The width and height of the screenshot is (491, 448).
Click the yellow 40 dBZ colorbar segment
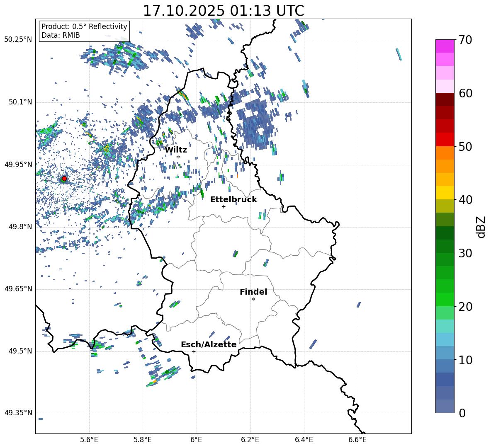pos(445,193)
